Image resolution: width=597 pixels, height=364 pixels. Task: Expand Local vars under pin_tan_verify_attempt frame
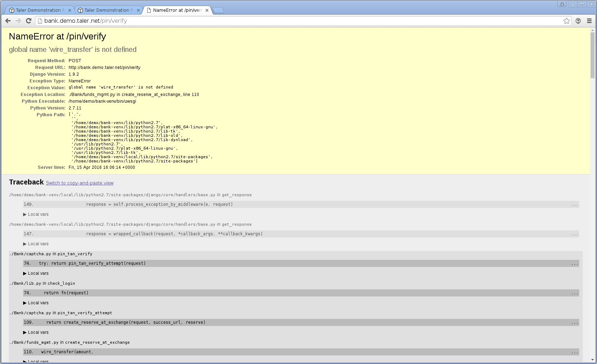point(36,332)
